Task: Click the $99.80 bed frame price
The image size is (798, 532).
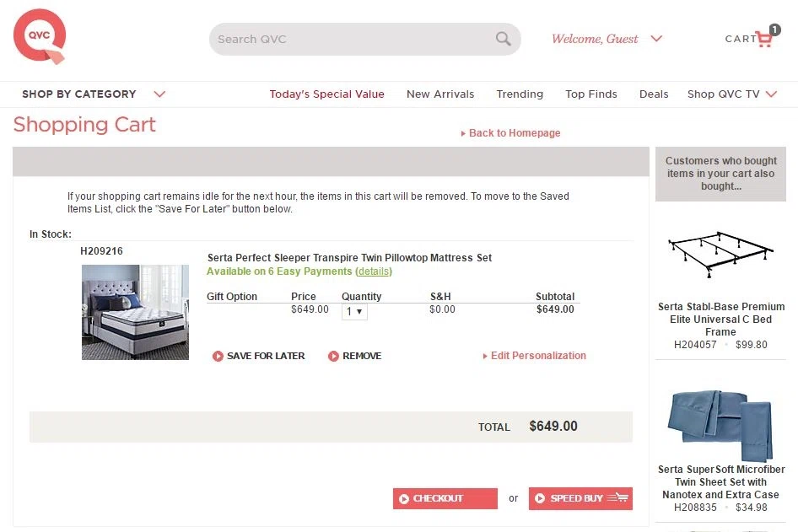Action: click(x=752, y=345)
